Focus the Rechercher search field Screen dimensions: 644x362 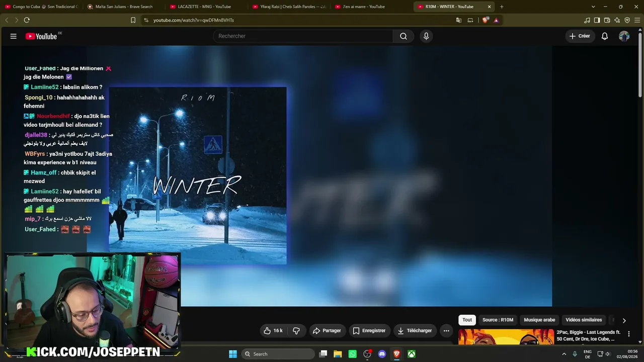pyautogui.click(x=303, y=36)
